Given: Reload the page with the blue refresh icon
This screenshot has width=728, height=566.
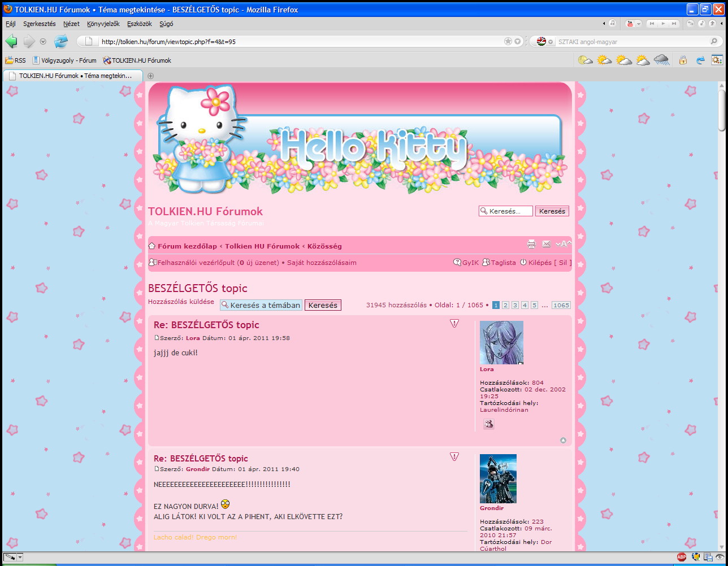Looking at the screenshot, I should [60, 41].
